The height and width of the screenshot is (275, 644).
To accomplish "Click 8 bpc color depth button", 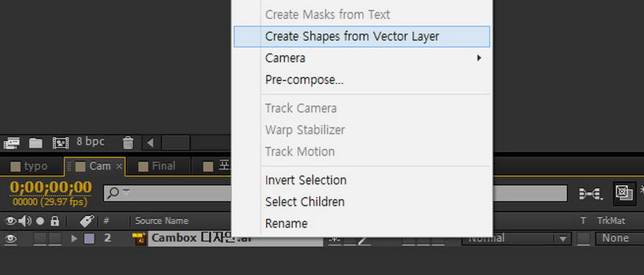I will [x=90, y=142].
